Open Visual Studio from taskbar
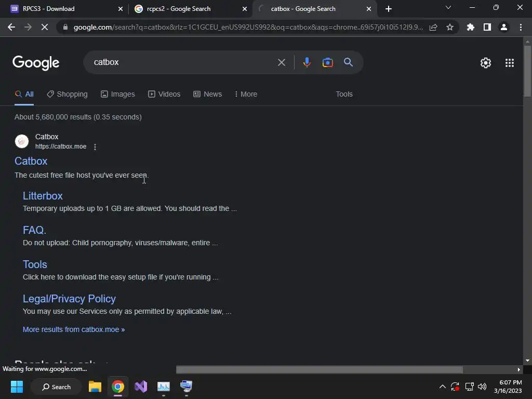Screen dimensions: 532x399 (141, 387)
